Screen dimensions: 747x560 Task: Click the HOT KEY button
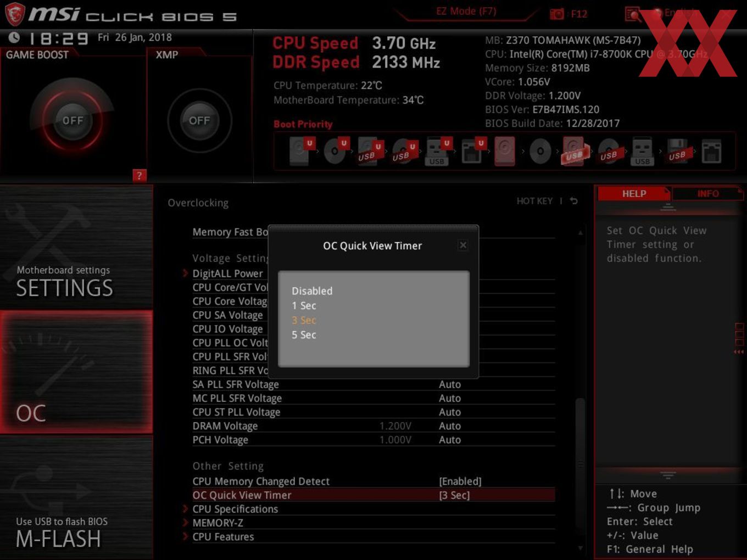(534, 201)
